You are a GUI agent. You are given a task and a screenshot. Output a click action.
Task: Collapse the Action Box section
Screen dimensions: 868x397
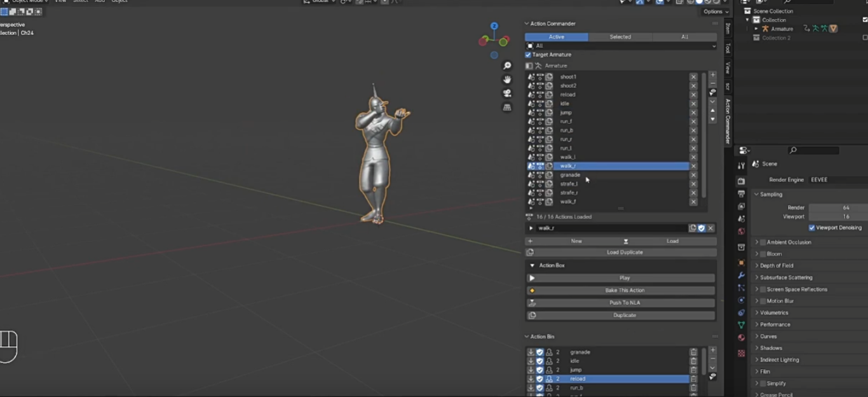click(x=532, y=265)
